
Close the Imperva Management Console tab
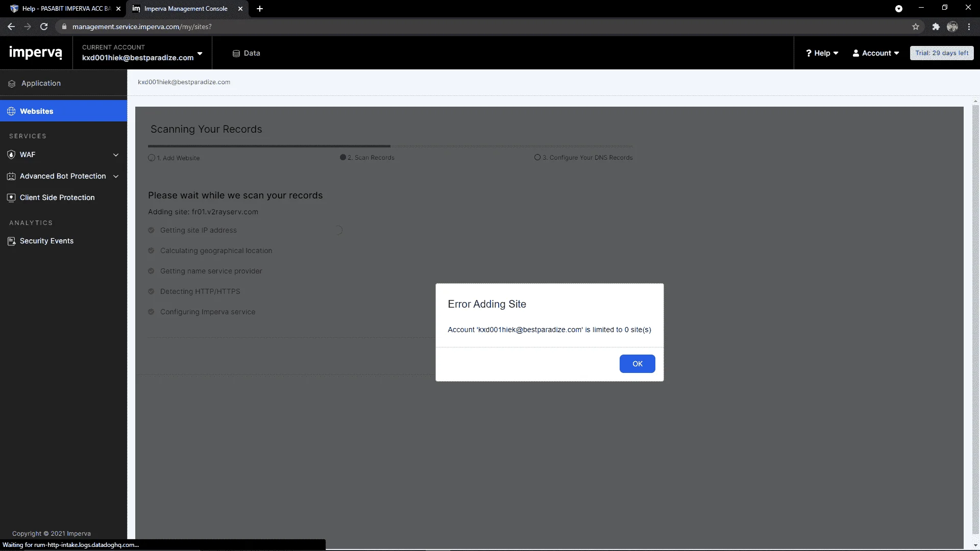240,9
